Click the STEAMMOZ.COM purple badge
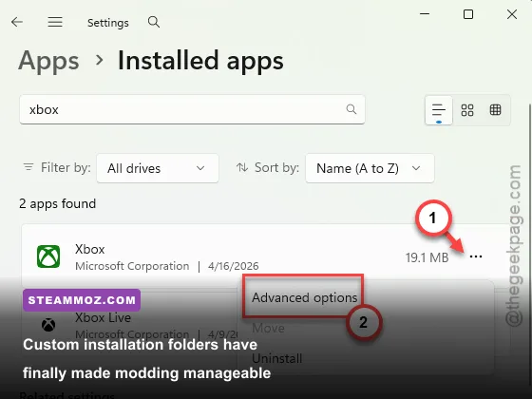This screenshot has height=399, width=532. 82,300
